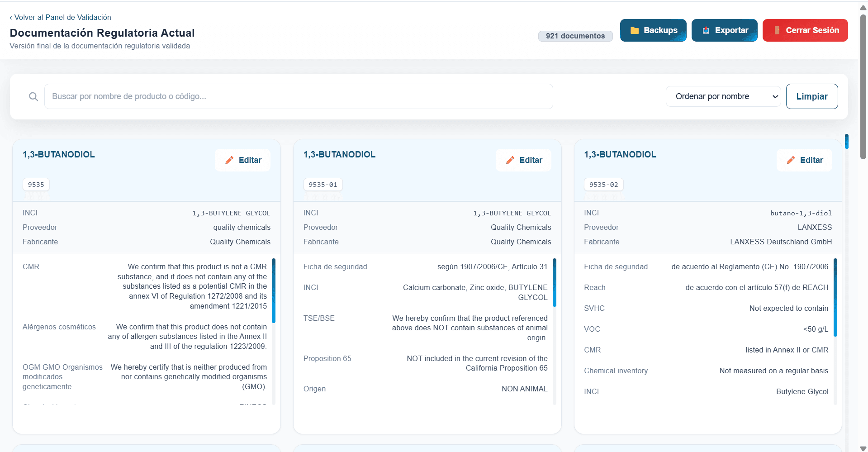Screen dimensions: 868x452
Task: Click the folder icon in Backups button
Action: click(635, 30)
